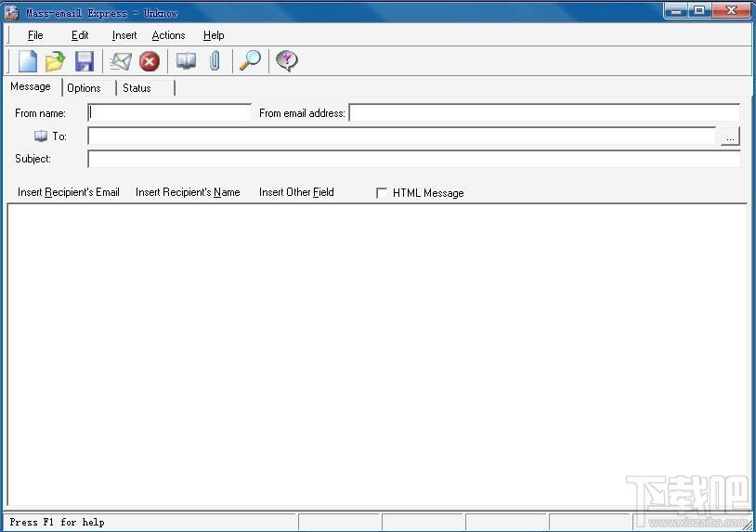Create a new message with the blank page icon
Image resolution: width=756 pixels, height=532 pixels.
[x=28, y=61]
